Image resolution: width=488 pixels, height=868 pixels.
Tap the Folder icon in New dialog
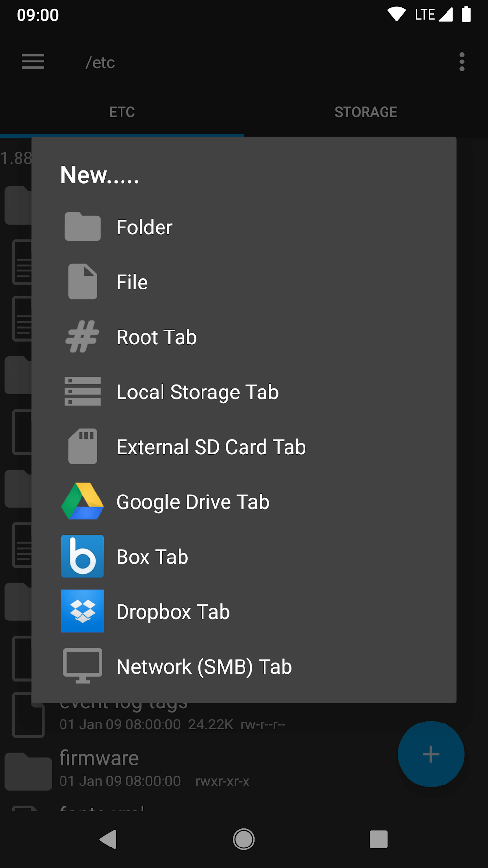tap(82, 227)
